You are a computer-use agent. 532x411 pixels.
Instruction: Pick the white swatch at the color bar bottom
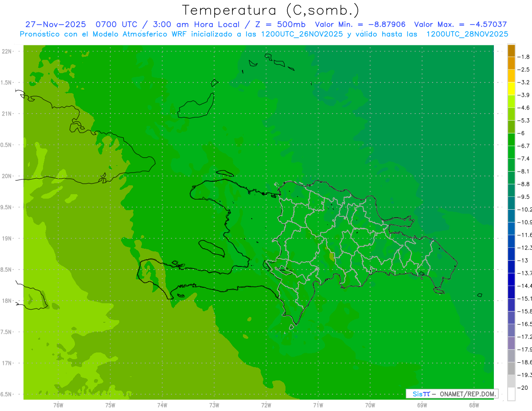click(x=511, y=394)
